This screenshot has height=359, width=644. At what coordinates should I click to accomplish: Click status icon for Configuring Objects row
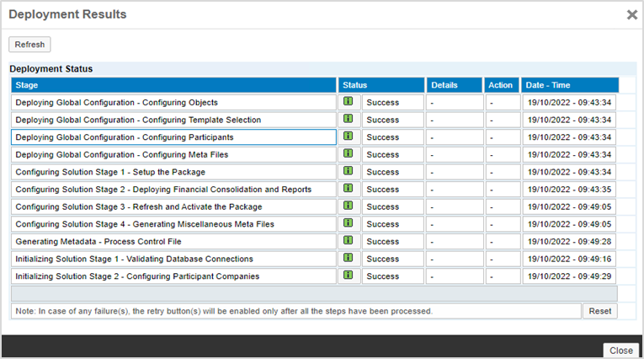(x=348, y=102)
